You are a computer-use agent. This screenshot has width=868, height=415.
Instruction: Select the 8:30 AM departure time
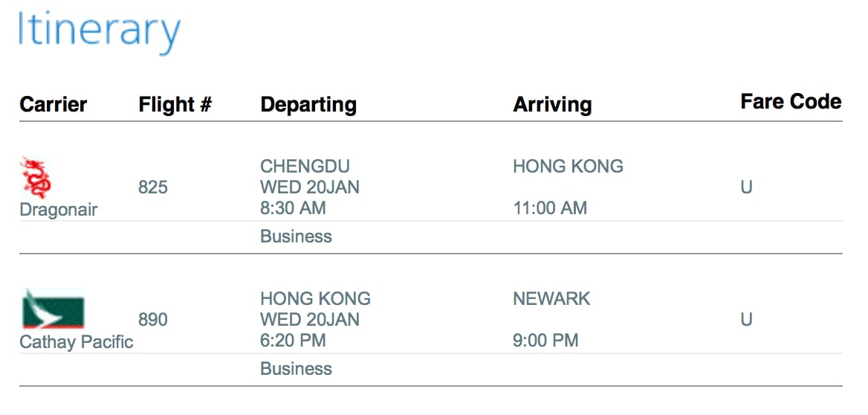click(293, 208)
